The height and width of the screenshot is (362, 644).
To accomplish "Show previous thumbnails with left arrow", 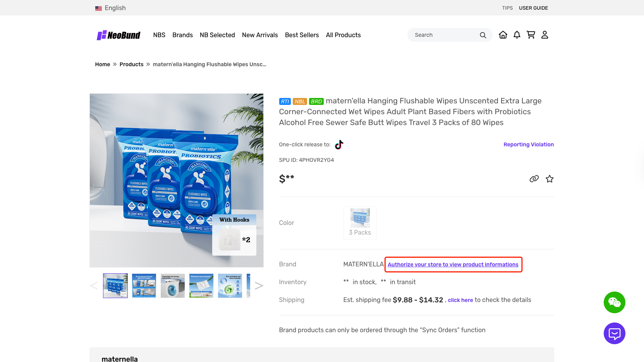I will click(94, 286).
